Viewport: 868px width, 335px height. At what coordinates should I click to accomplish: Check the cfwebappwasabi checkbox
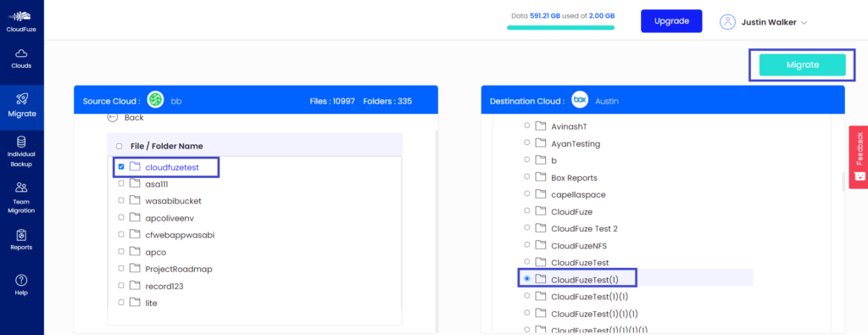(121, 235)
